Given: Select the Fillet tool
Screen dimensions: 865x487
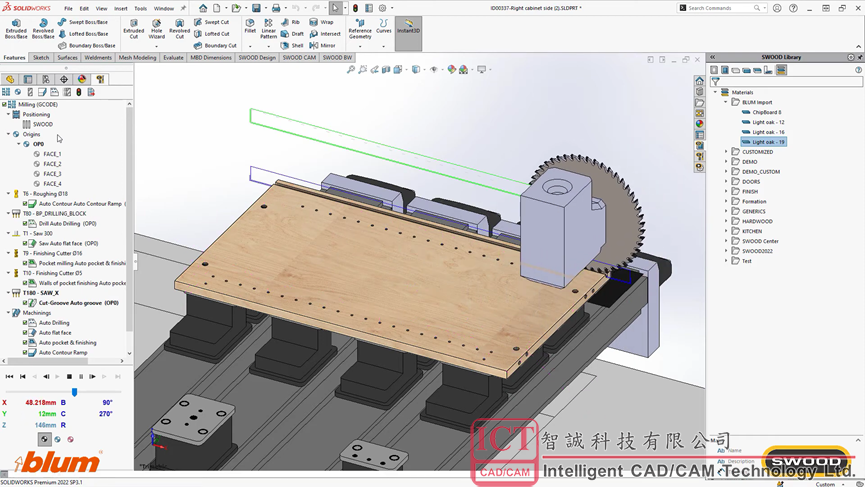Looking at the screenshot, I should pos(250,26).
